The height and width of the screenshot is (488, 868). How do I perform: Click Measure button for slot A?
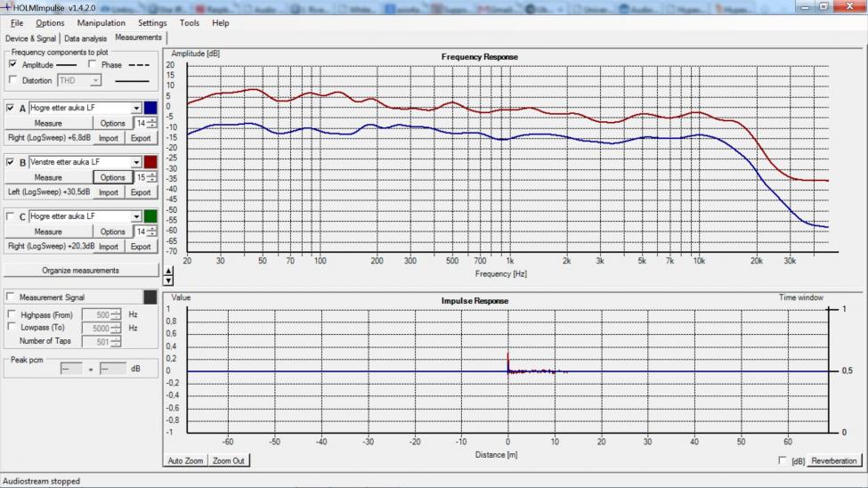click(x=48, y=123)
